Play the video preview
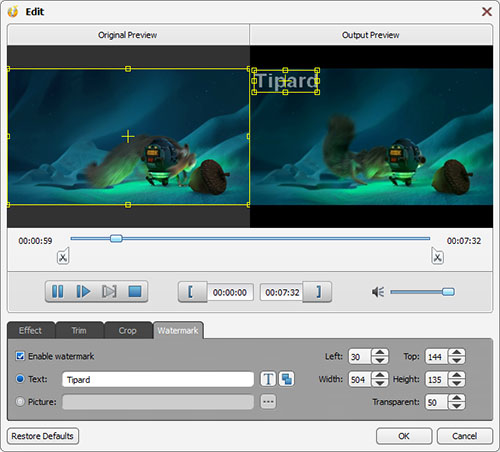This screenshot has height=452, width=500. [x=83, y=291]
